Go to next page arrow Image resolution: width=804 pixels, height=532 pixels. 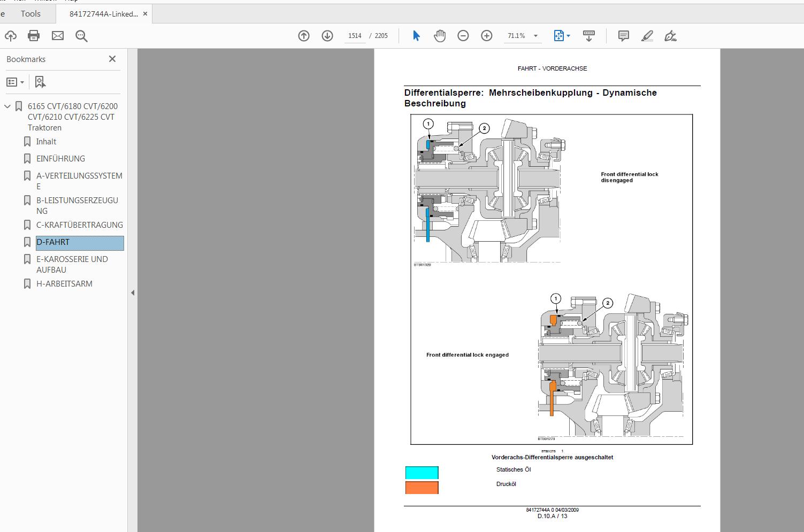327,36
